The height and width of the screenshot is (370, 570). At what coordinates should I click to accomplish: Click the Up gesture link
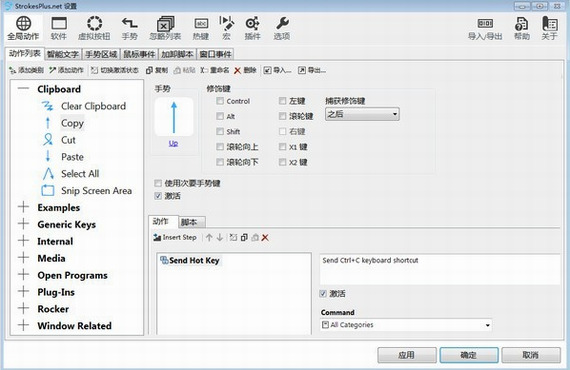pos(173,143)
